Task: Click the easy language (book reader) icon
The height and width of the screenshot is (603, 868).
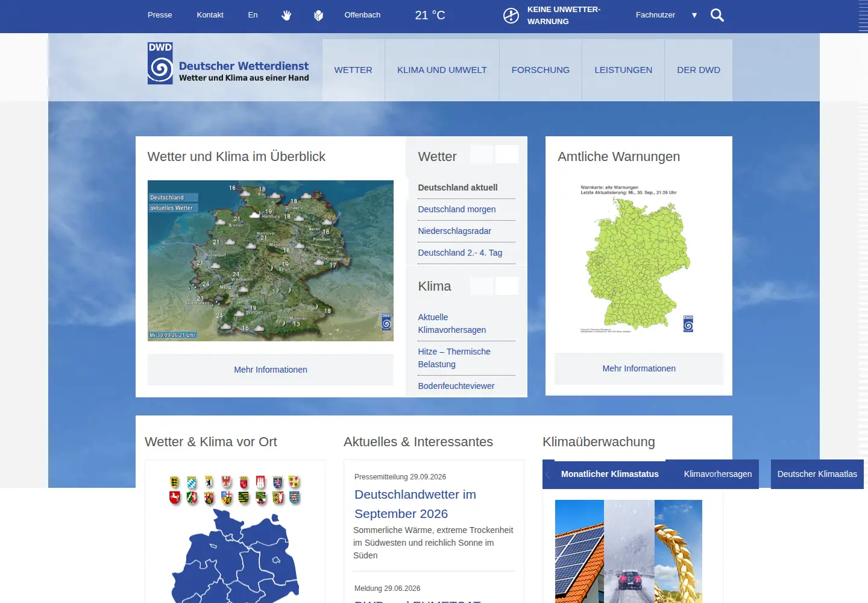Action: pyautogui.click(x=318, y=15)
